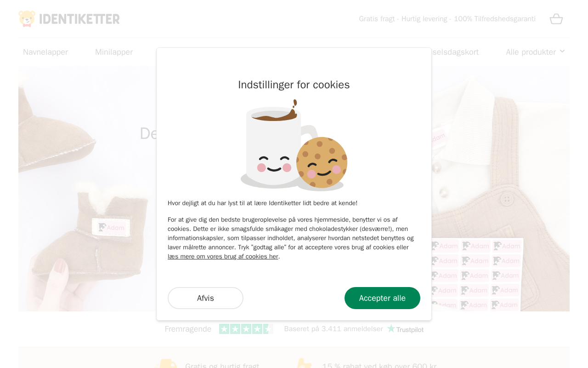Open the Alle produkter menu
The width and height of the screenshot is (588, 368).
pos(535,52)
